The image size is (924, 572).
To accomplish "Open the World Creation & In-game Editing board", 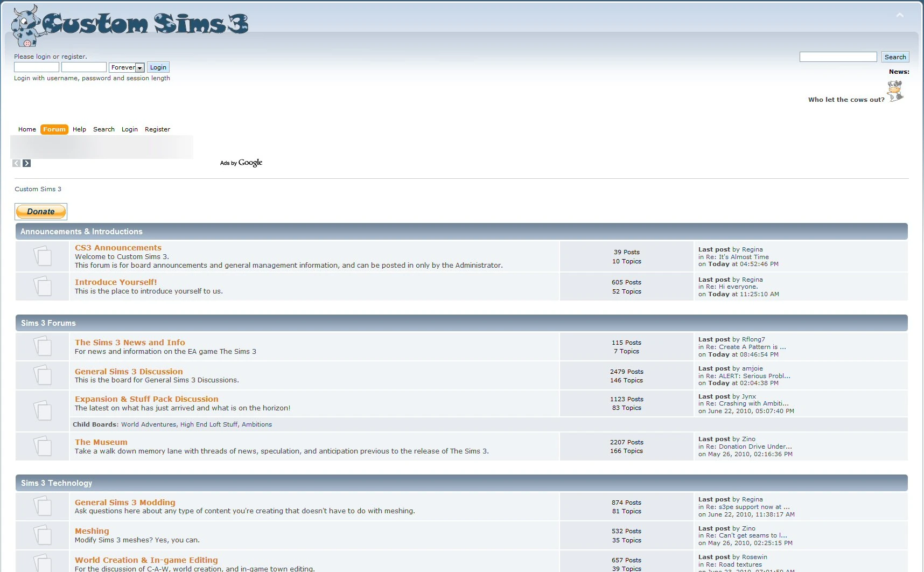I will pyautogui.click(x=146, y=560).
